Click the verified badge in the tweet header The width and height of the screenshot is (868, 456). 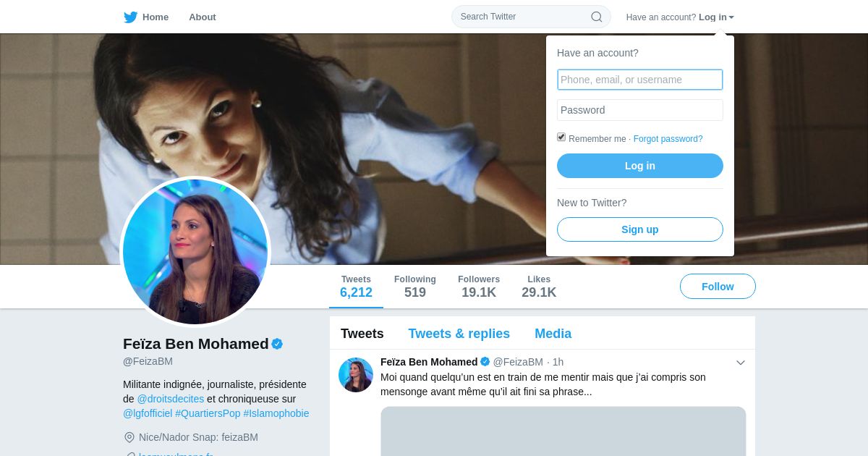coord(485,362)
